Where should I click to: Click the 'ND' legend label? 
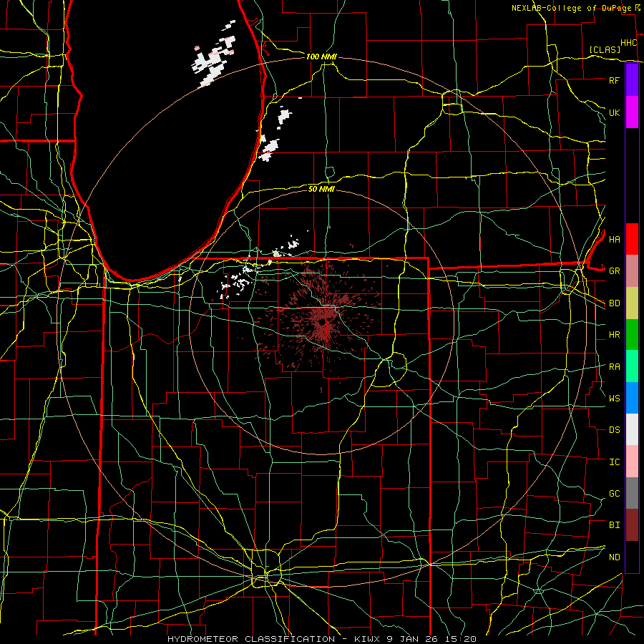point(614,557)
